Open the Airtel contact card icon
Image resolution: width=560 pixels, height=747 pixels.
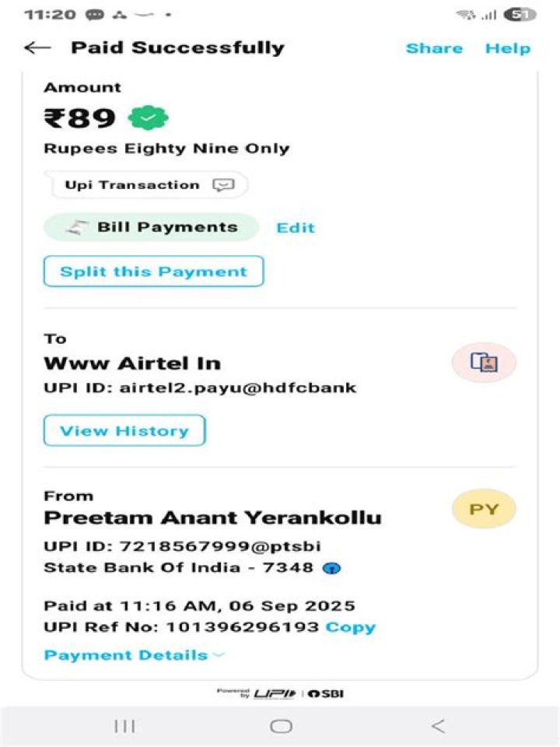pyautogui.click(x=484, y=363)
